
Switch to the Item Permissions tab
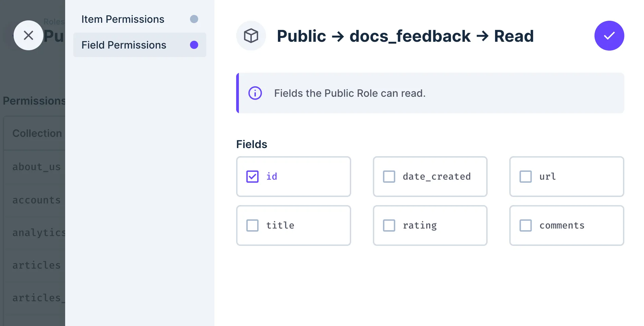123,19
